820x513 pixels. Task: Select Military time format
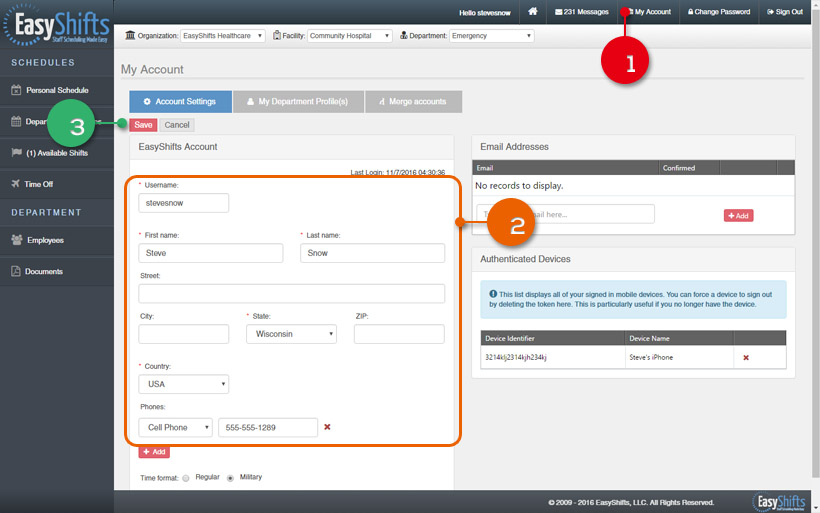click(x=230, y=478)
